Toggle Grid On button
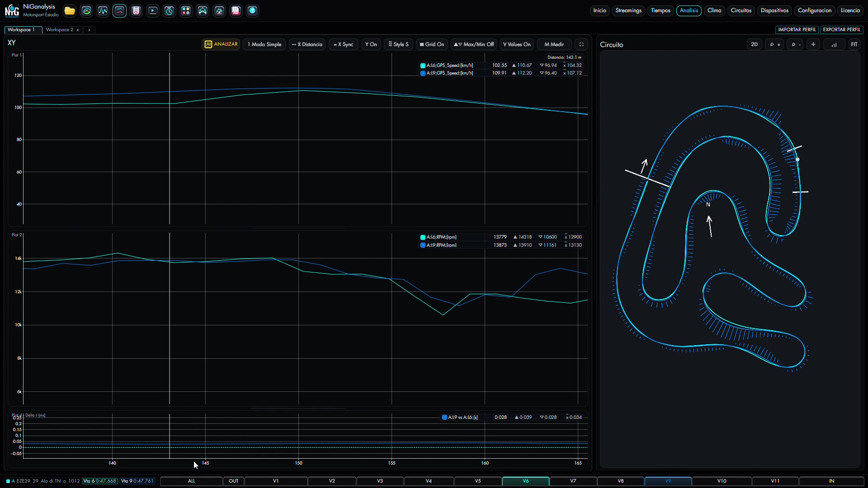Viewport: 868px width, 488px height. (x=432, y=44)
